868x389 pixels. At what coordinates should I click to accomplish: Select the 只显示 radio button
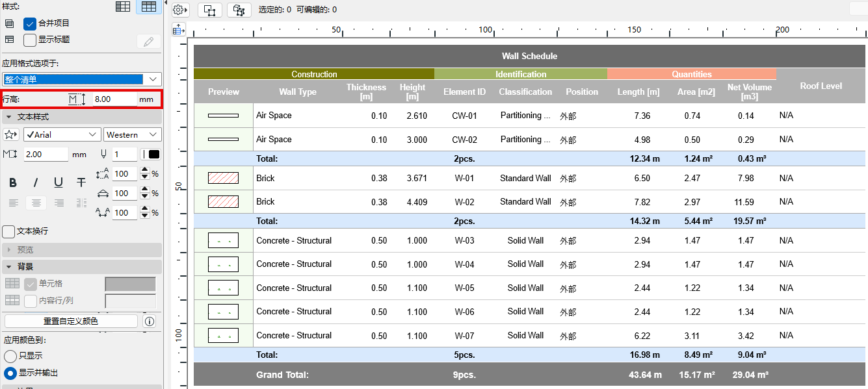[10, 356]
